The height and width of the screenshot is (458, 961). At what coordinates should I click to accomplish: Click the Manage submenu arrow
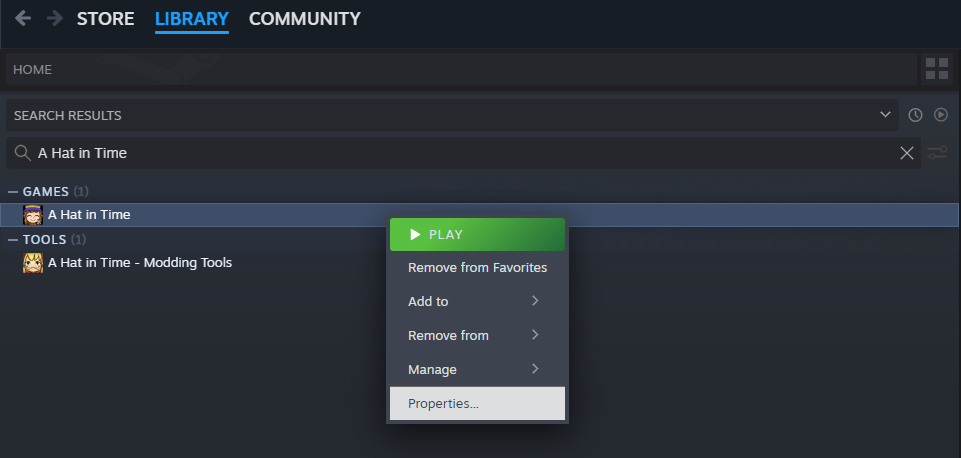pos(535,368)
